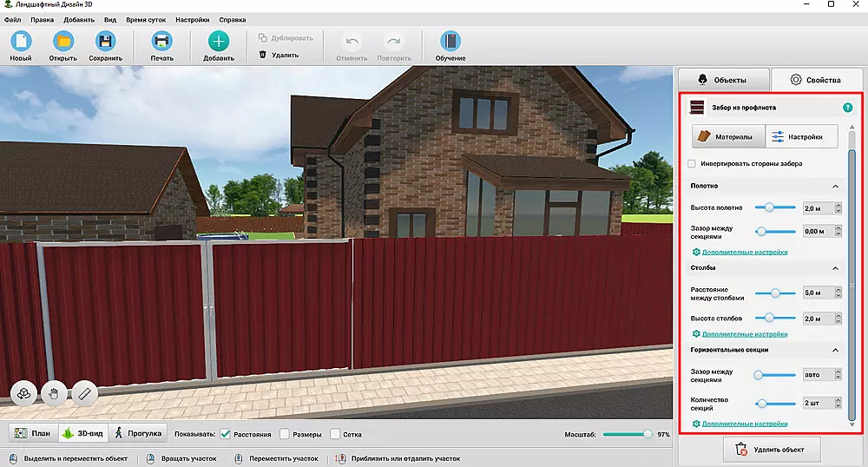Click the Печать printer icon
The width and height of the screenshot is (868, 467).
tap(161, 41)
